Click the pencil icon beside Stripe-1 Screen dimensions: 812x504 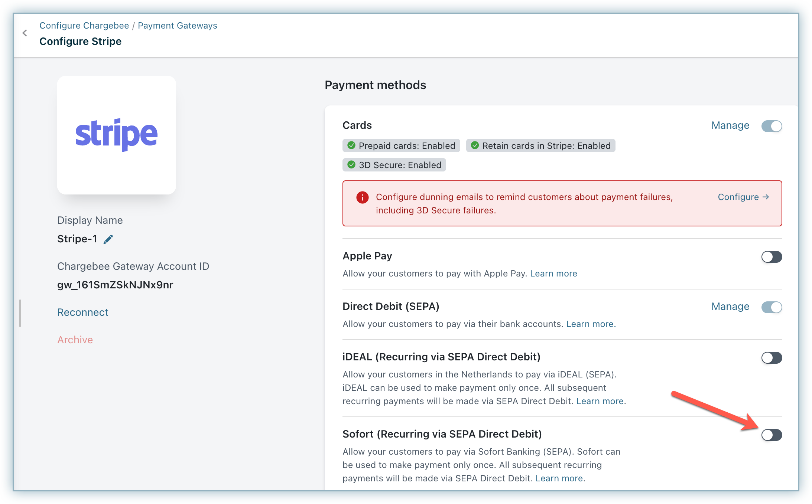point(108,239)
